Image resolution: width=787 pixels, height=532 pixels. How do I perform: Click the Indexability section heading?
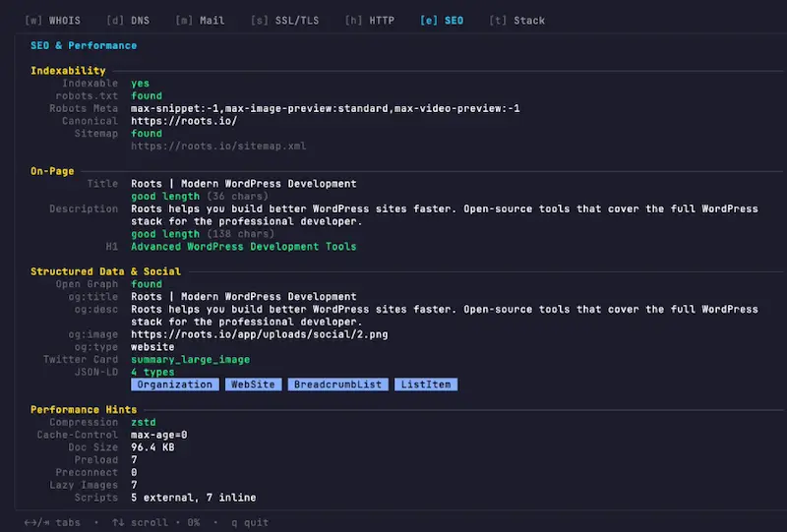pyautogui.click(x=68, y=71)
